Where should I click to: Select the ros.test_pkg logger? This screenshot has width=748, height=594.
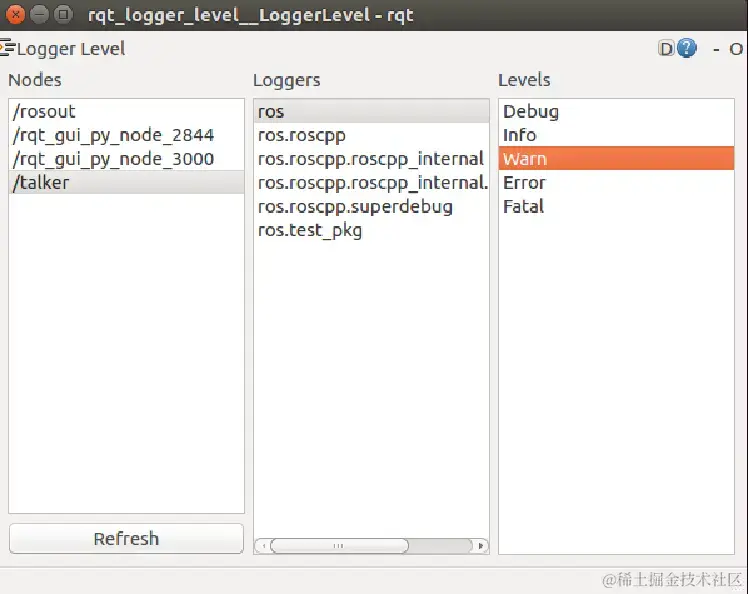point(371,230)
